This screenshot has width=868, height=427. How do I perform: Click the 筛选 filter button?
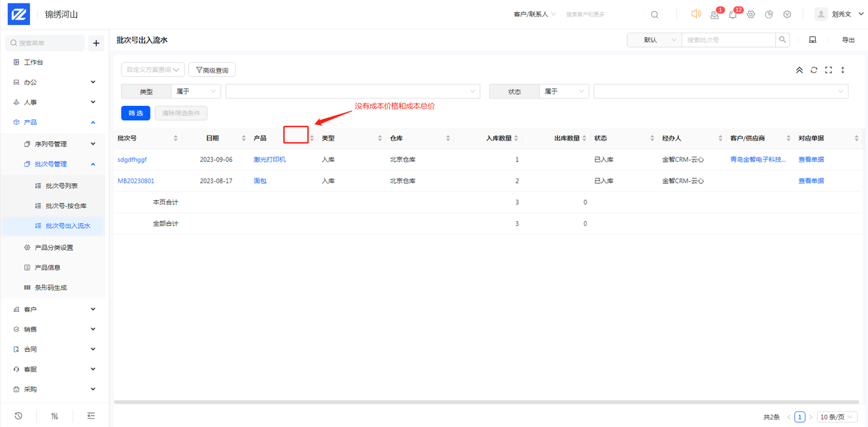136,113
